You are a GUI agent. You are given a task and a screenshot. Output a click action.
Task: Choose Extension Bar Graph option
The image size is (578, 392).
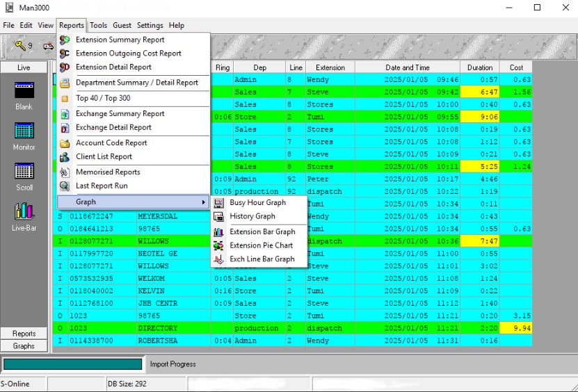(x=262, y=231)
